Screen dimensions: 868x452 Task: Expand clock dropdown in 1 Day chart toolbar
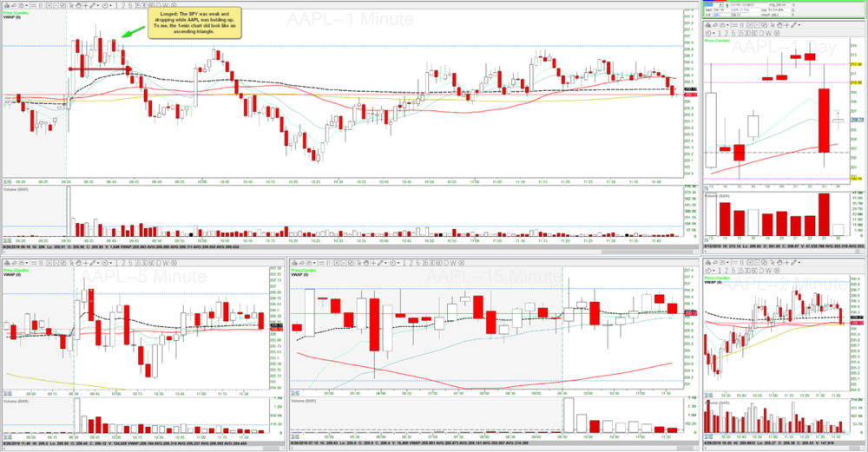(x=713, y=33)
